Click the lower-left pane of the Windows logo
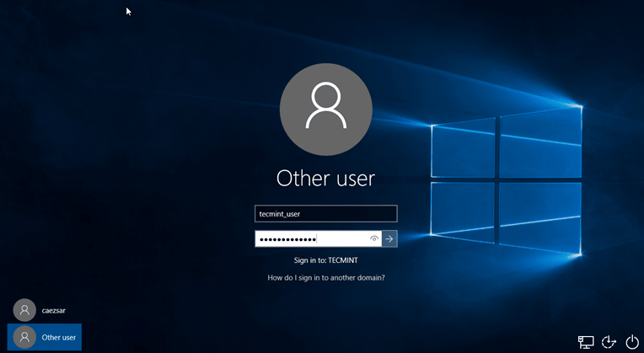This screenshot has width=644, height=353. tap(462, 209)
